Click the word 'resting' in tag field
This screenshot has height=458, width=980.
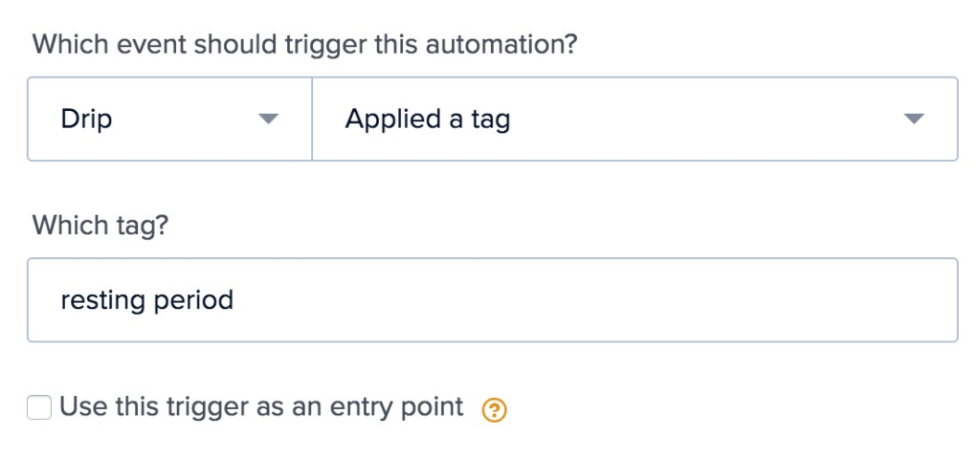101,300
